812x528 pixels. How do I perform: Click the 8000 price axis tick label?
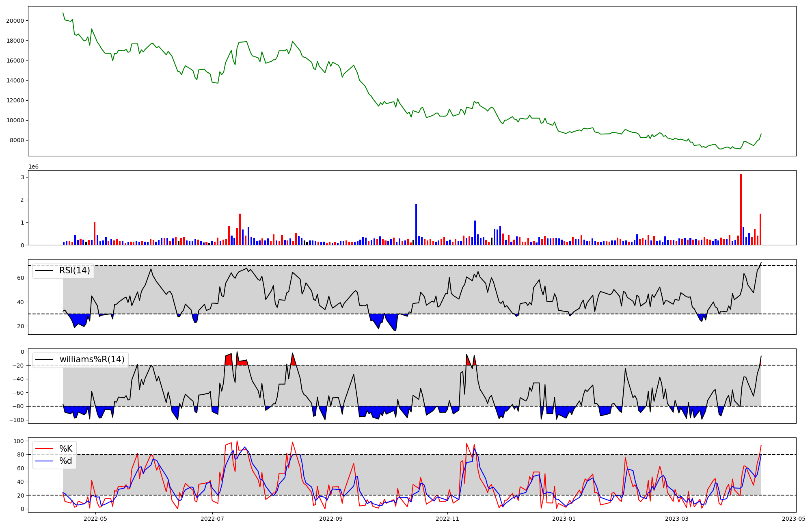(17, 141)
